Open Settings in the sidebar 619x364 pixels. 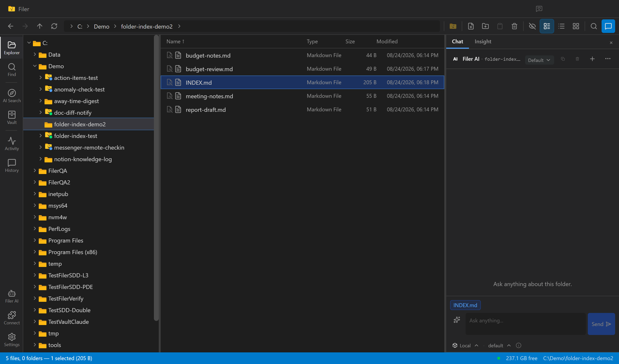[12, 340]
